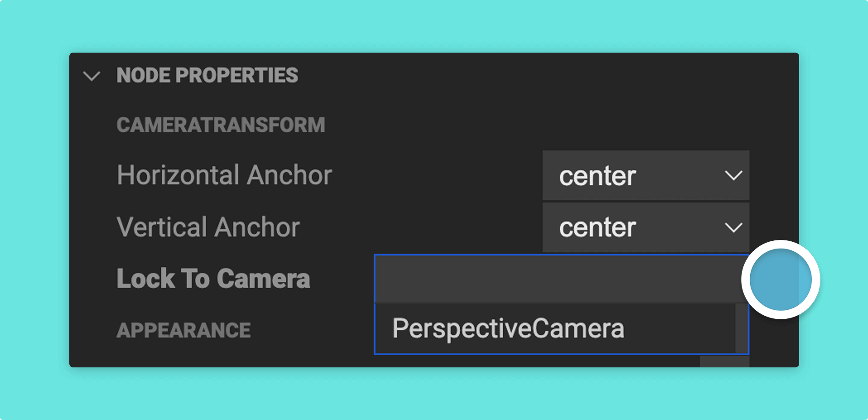The height and width of the screenshot is (420, 868).
Task: Click the center value in Vertical Anchor
Action: (x=597, y=228)
